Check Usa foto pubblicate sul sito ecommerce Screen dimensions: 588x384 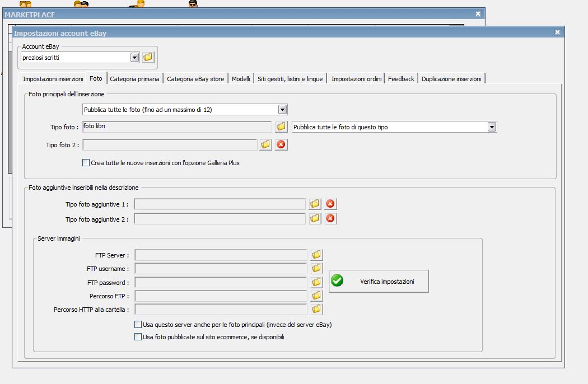click(138, 337)
